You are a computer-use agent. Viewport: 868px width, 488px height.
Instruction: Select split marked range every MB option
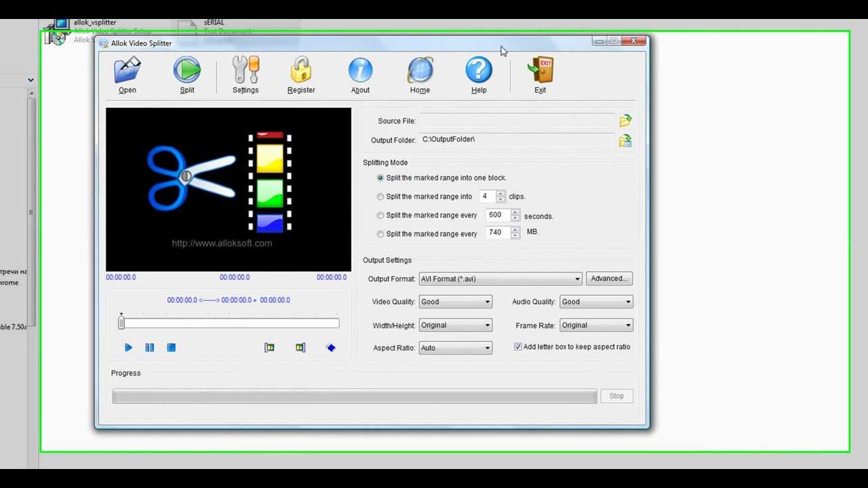[380, 234]
